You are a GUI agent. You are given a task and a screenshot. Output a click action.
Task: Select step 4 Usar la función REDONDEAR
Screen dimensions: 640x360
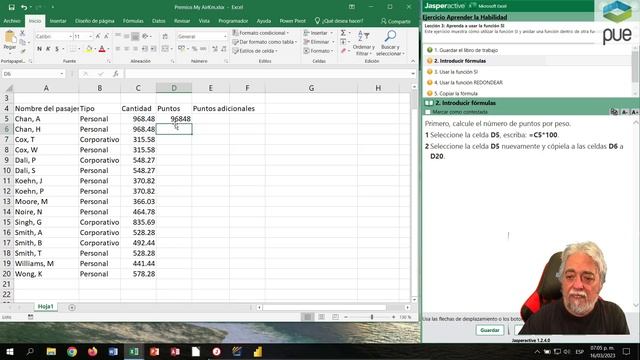click(468, 82)
